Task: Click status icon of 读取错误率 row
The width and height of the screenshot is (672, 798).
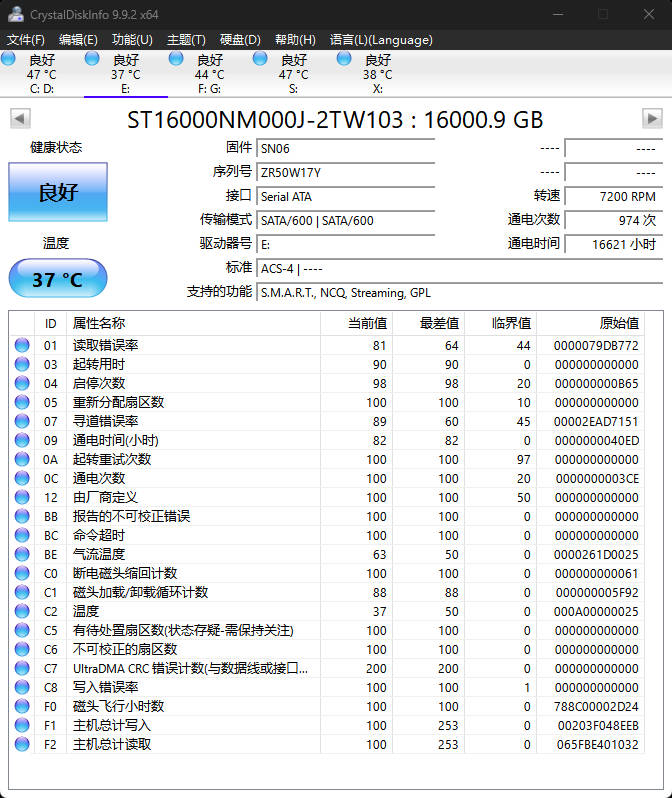Action: tap(22, 345)
